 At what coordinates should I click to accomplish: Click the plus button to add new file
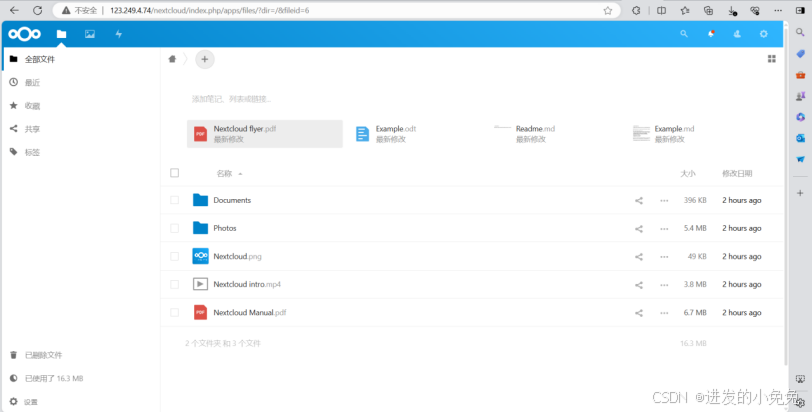205,60
